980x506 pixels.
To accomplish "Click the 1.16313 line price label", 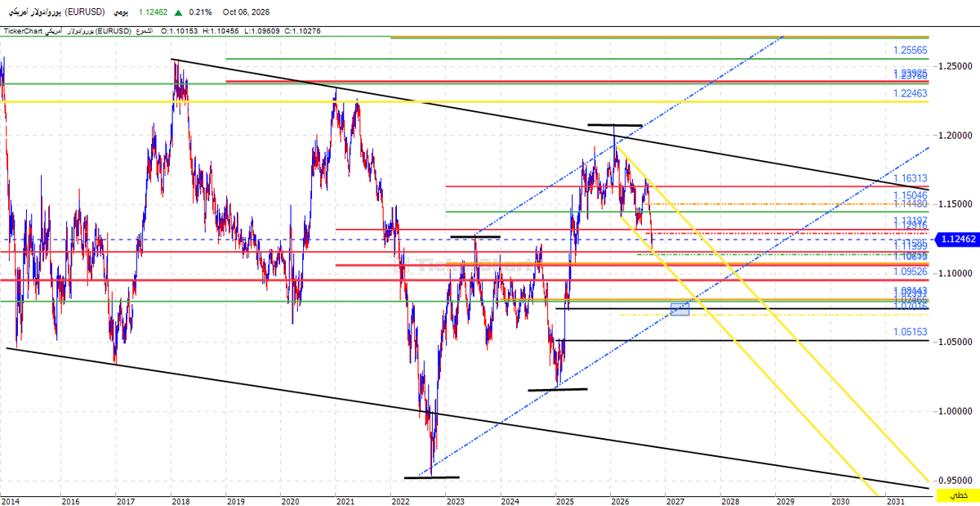I will (x=910, y=178).
